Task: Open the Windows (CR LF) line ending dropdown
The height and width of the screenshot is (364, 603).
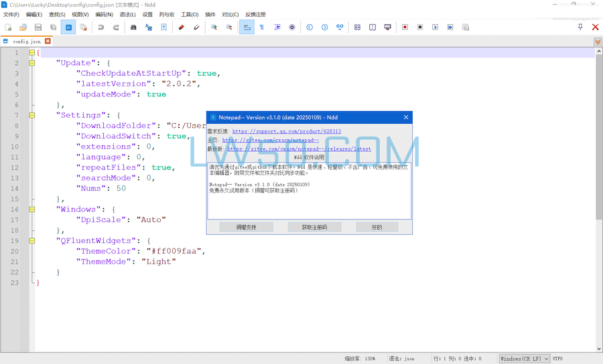Action: (x=524, y=359)
